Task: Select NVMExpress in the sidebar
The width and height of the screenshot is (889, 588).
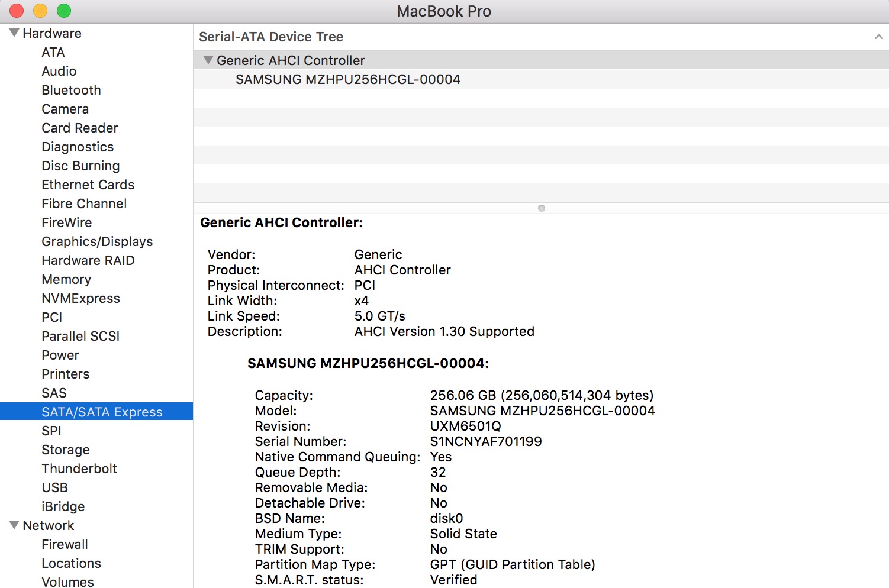Action: pyautogui.click(x=80, y=298)
